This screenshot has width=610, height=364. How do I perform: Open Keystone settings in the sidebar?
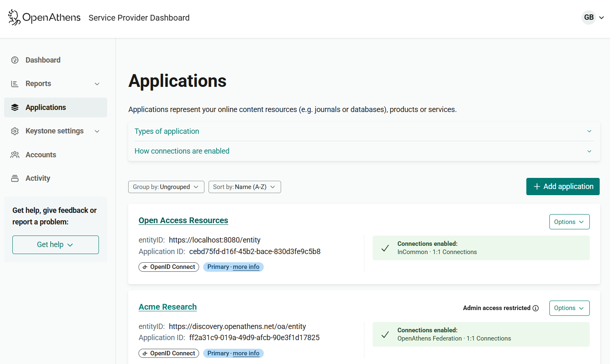click(56, 131)
